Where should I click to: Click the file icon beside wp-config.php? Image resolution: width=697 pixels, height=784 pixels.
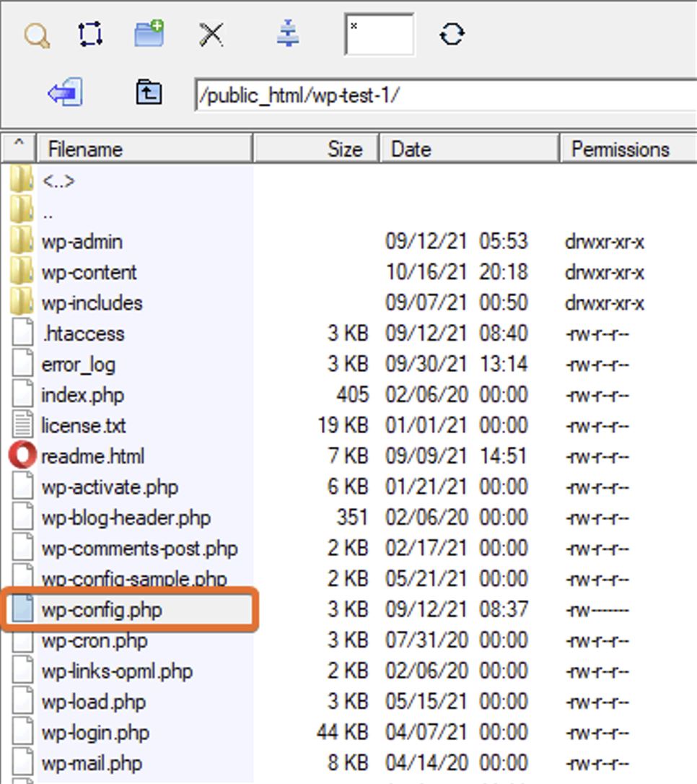click(x=22, y=609)
